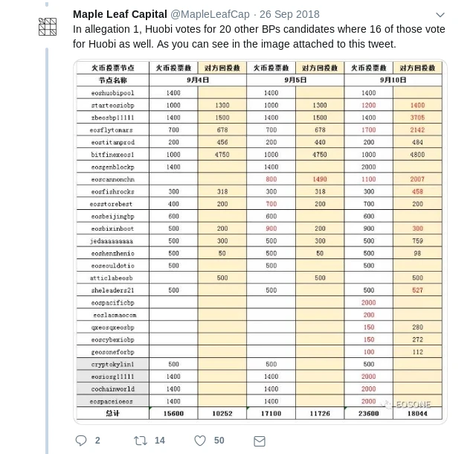Like the tweet with the heart icon
476x454 pixels.
tap(200, 441)
